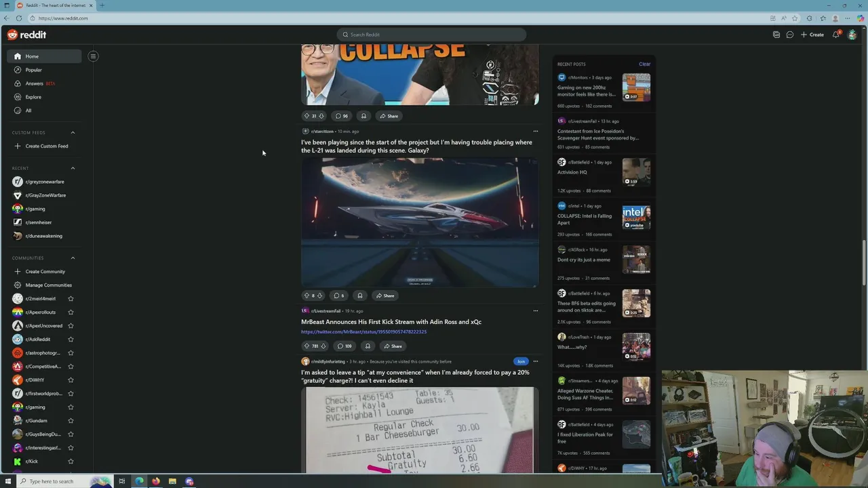Upvote the starcitizen L-21 post
The width and height of the screenshot is (868, 488).
307,296
